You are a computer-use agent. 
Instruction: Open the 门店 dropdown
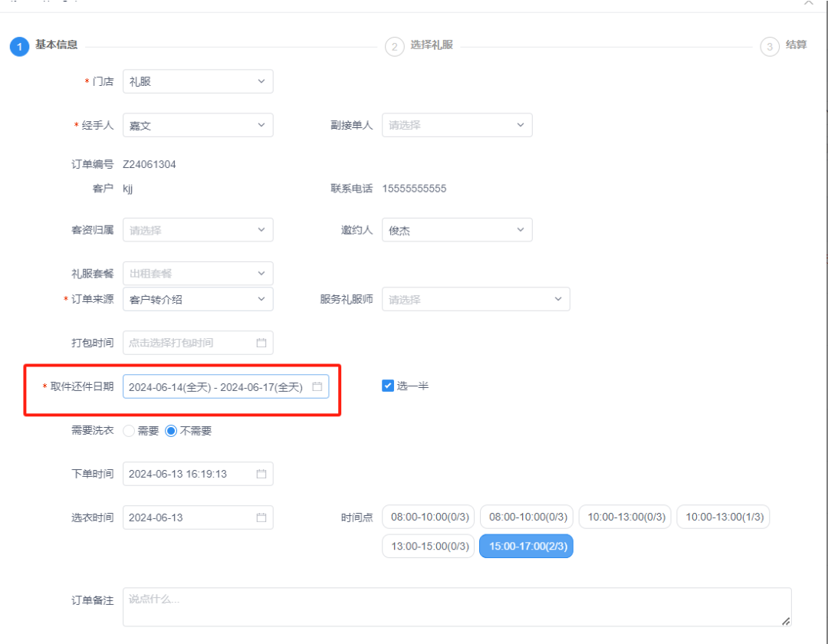(x=198, y=81)
